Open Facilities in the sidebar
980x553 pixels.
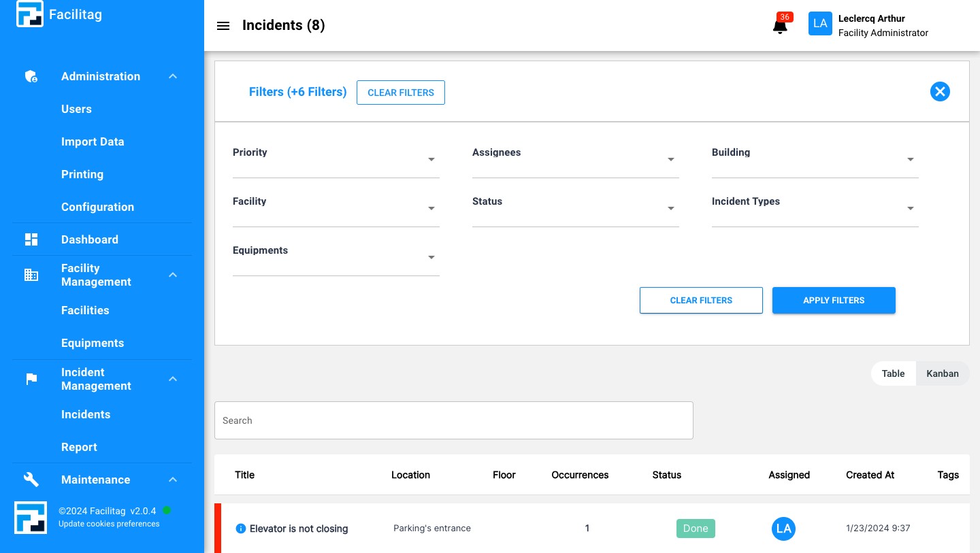pos(85,310)
